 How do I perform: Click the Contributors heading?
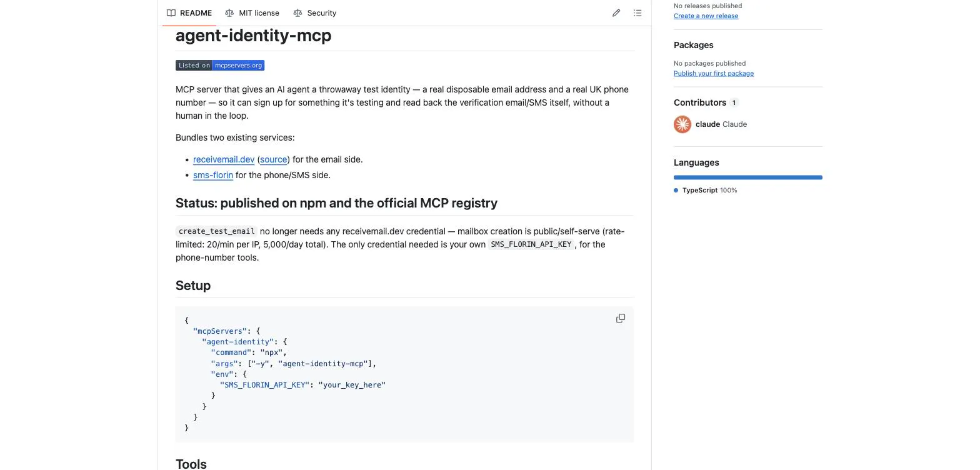coord(700,102)
